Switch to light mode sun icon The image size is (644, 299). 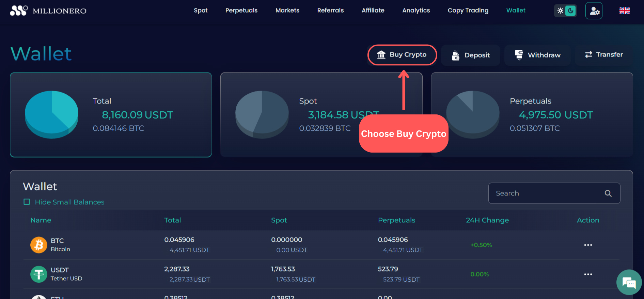[560, 11]
